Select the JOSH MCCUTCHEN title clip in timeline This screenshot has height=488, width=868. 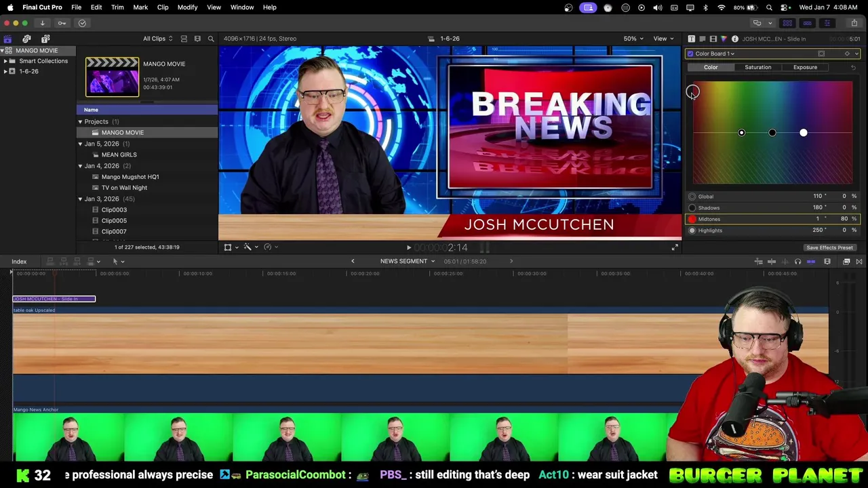54,299
